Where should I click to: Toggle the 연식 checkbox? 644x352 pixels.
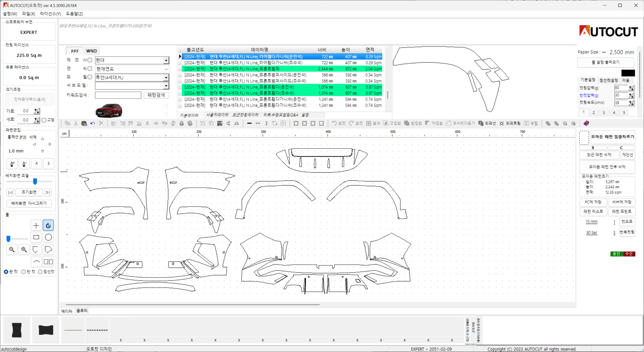[x=90, y=68]
